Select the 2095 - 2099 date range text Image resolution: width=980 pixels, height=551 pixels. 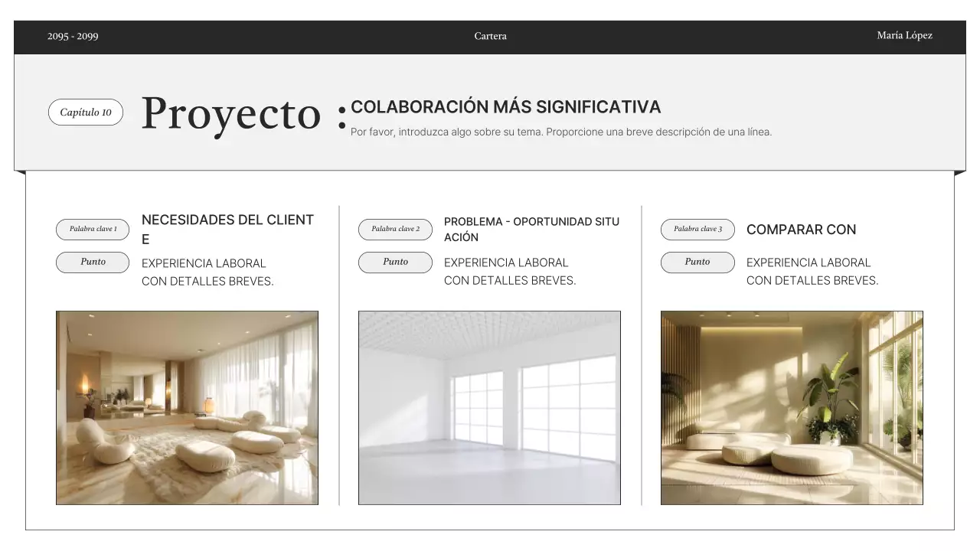click(73, 36)
